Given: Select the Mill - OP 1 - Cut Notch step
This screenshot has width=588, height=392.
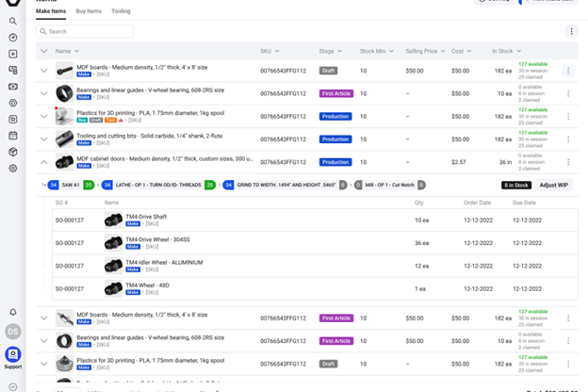Looking at the screenshot, I should pyautogui.click(x=390, y=185).
